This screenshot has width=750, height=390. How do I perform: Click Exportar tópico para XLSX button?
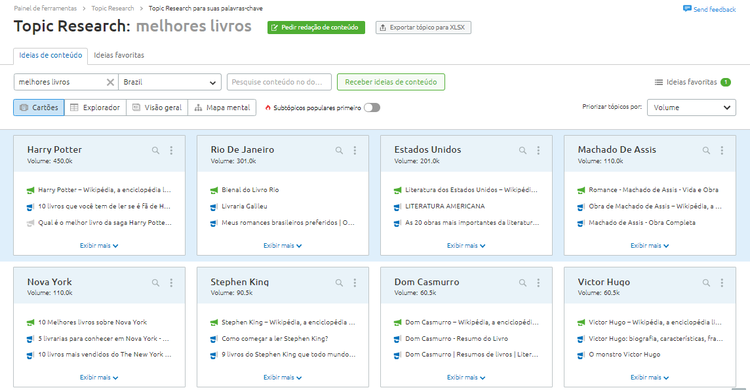coord(423,28)
